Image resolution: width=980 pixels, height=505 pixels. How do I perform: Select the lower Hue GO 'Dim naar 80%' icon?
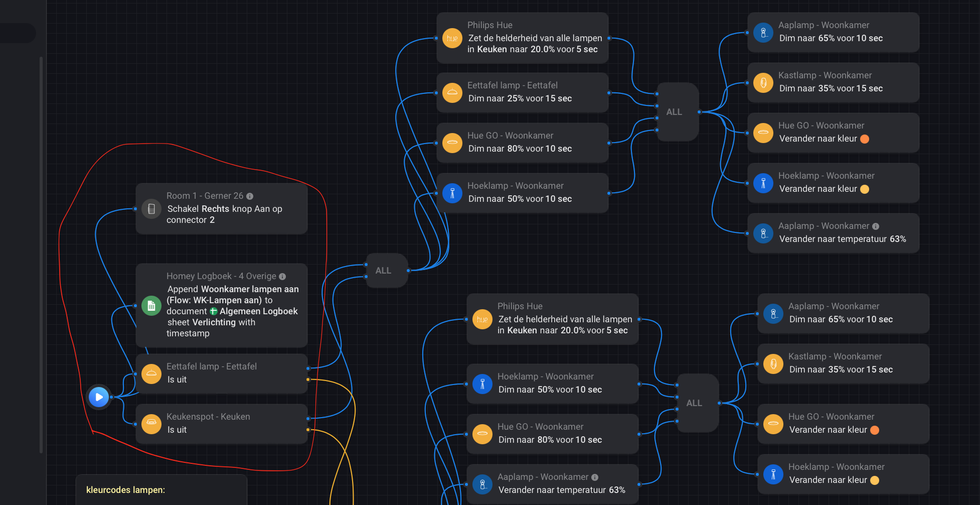point(482,434)
